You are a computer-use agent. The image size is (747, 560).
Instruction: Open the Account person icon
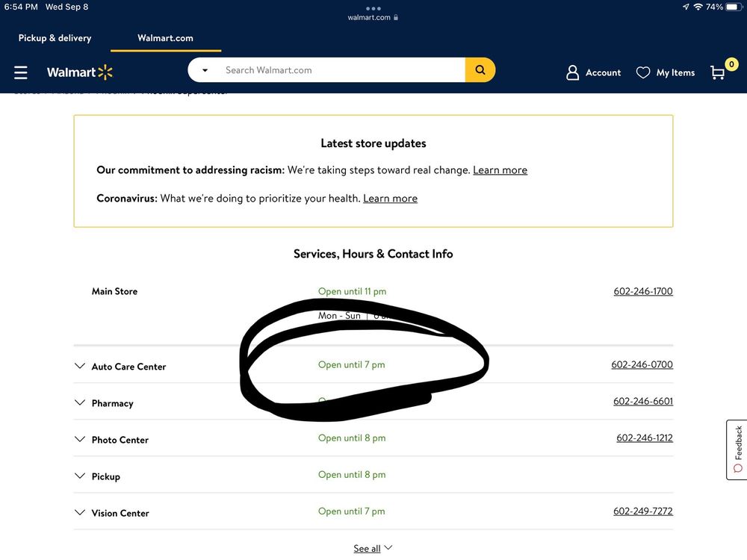click(573, 72)
